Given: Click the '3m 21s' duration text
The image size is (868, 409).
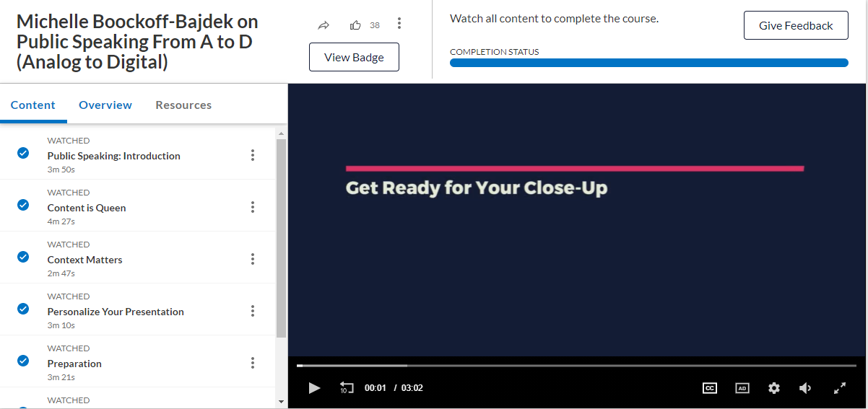Looking at the screenshot, I should (x=61, y=377).
